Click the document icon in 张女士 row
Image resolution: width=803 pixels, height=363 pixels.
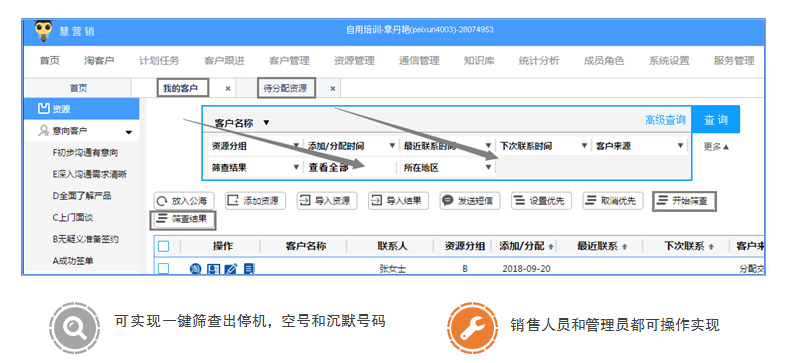(x=249, y=268)
